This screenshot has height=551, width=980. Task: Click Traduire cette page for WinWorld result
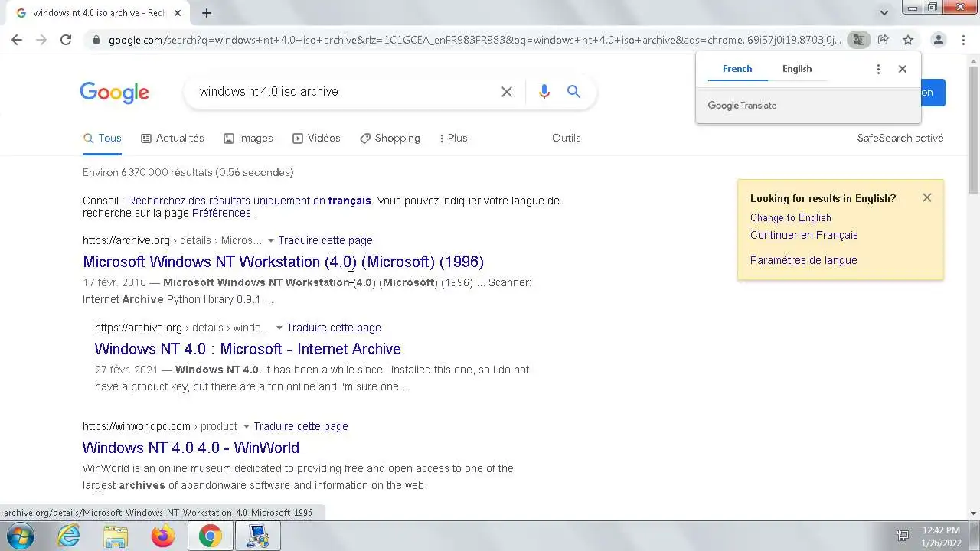(301, 426)
